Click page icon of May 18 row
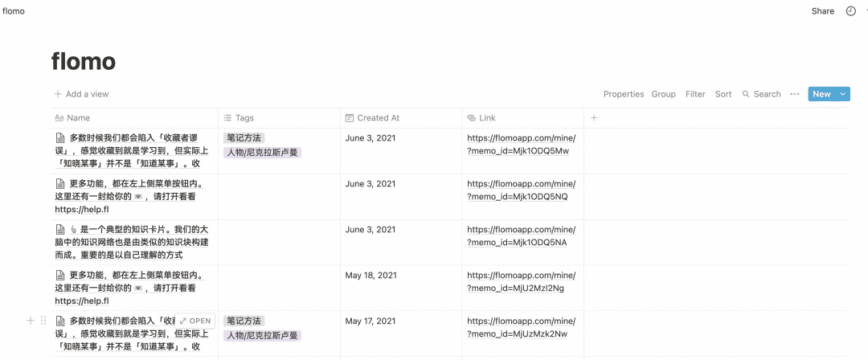This screenshot has height=360, width=868. 59,276
